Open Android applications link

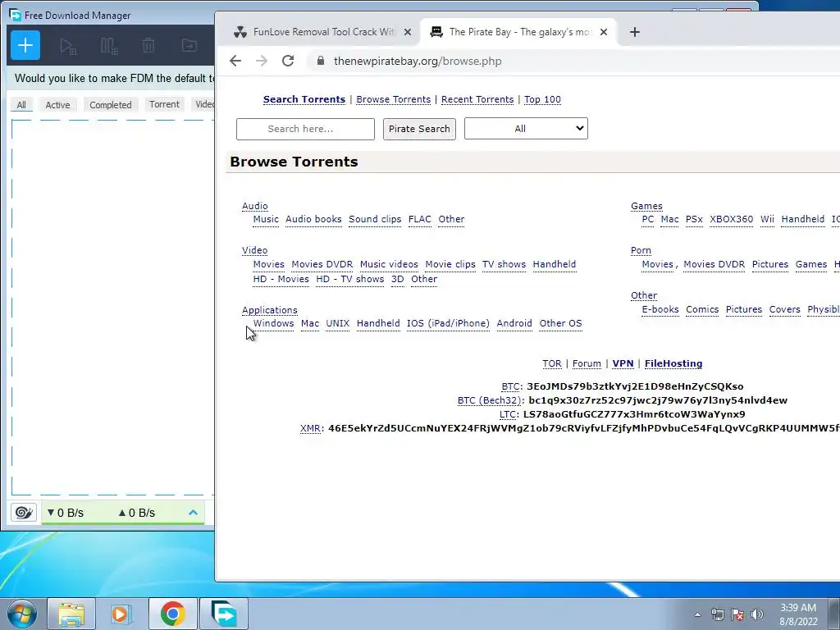pyautogui.click(x=514, y=323)
